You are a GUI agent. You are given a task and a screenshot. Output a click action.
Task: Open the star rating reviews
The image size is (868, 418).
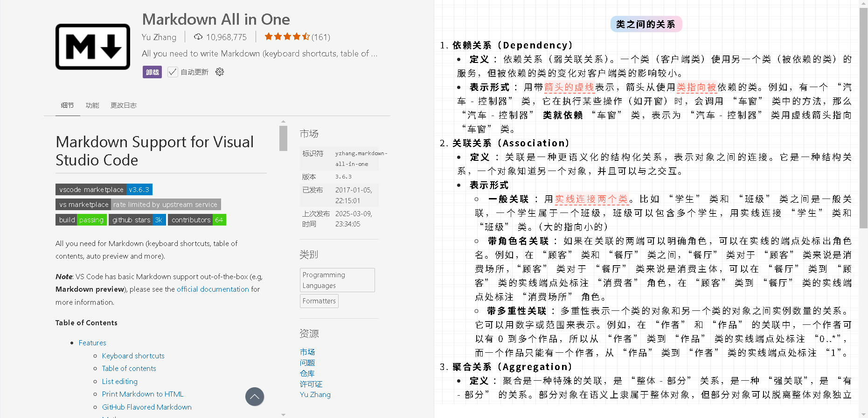(x=297, y=37)
